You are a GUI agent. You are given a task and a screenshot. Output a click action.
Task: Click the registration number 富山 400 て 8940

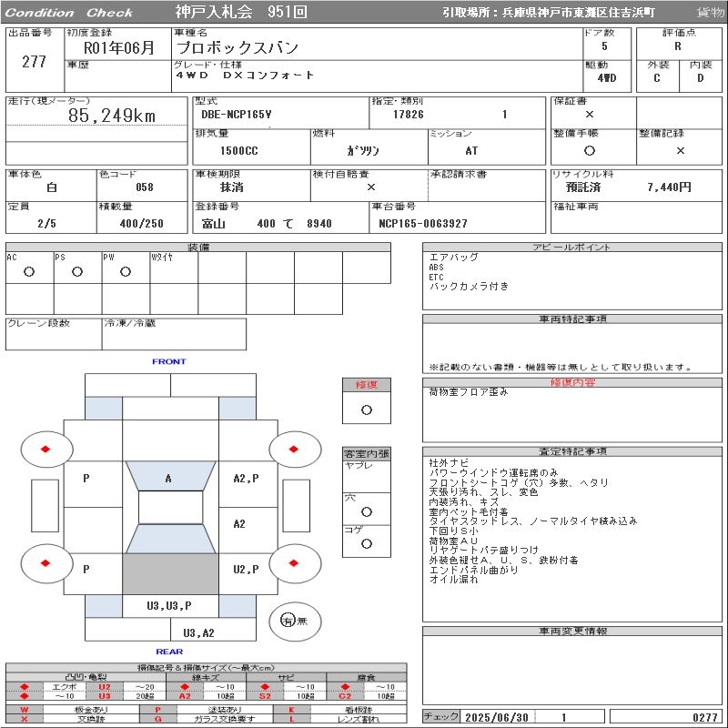267,224
